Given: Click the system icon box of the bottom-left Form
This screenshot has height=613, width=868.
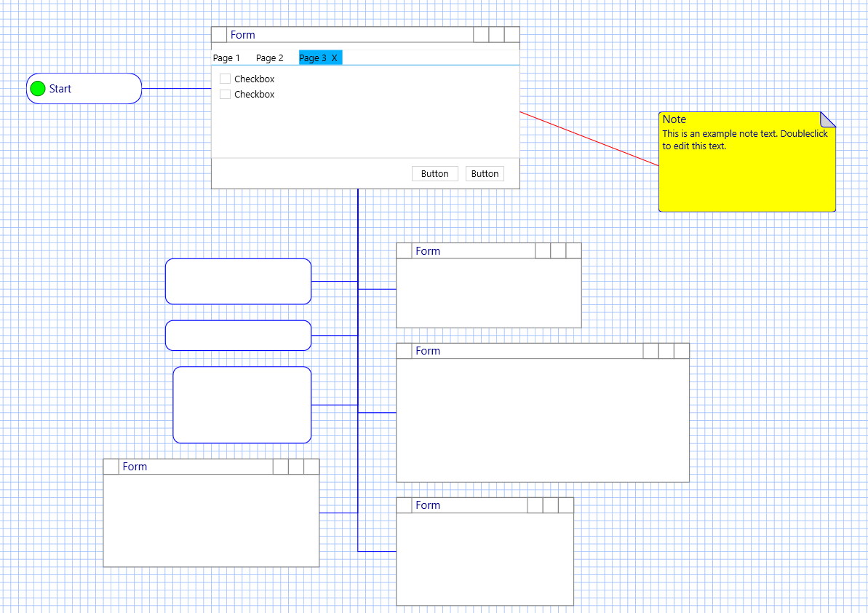Looking at the screenshot, I should click(111, 467).
